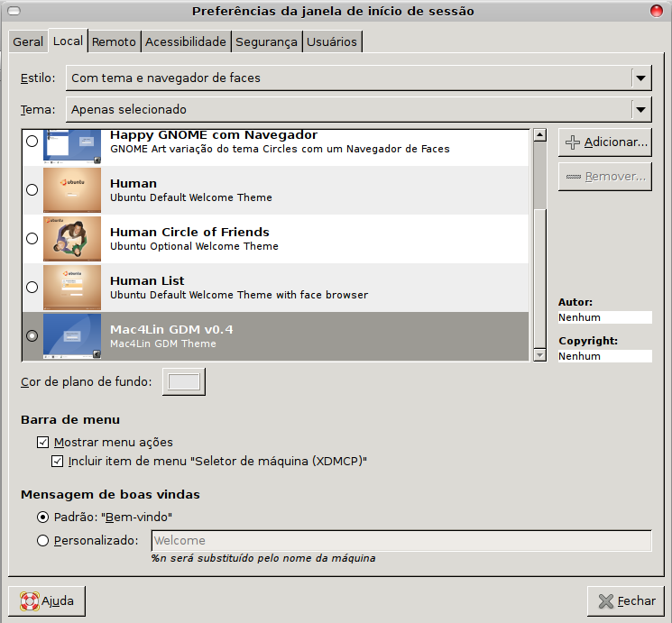Click the Welcome message text field
The height and width of the screenshot is (623, 672).
pyautogui.click(x=401, y=541)
